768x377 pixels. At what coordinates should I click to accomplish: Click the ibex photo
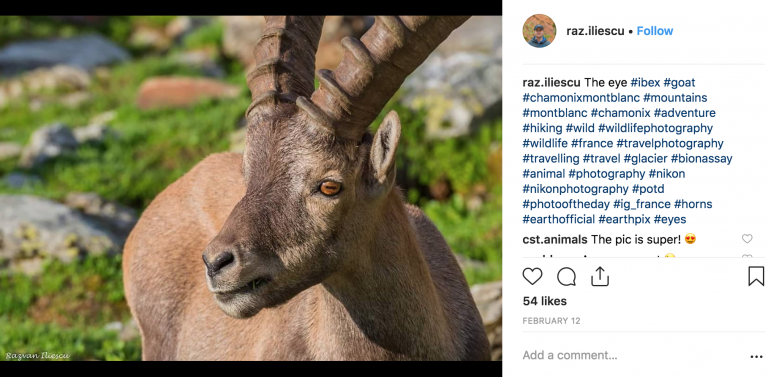pos(251,188)
